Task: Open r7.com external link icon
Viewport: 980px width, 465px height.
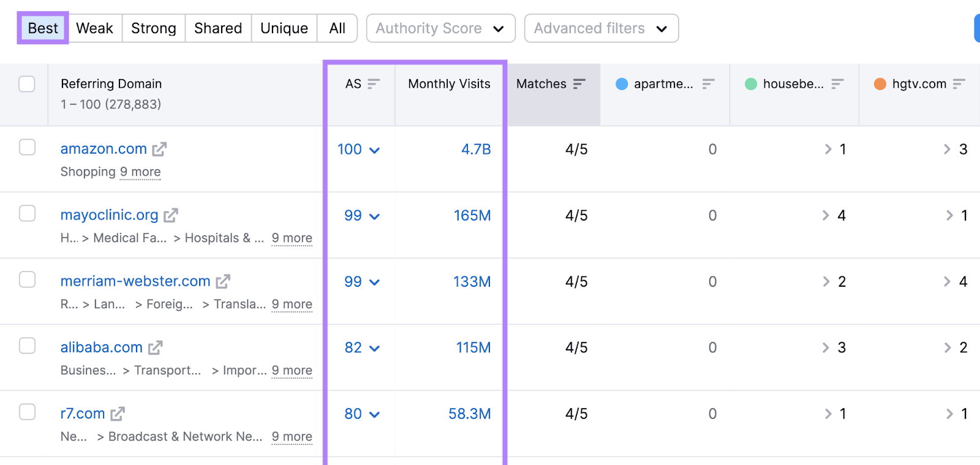Action: click(x=118, y=414)
